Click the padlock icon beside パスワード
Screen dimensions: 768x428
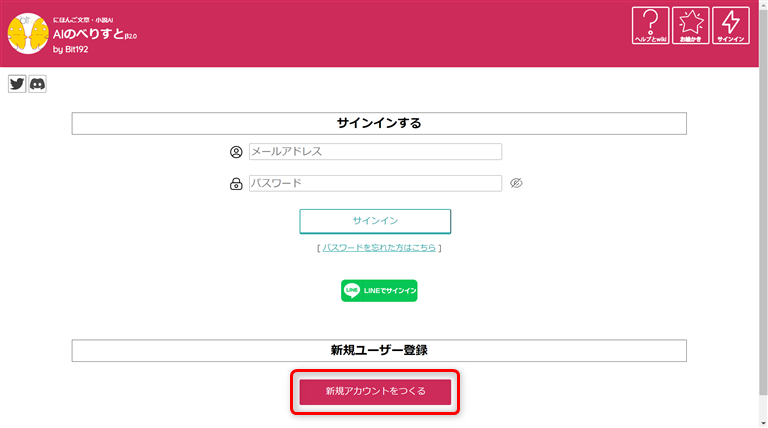click(236, 184)
